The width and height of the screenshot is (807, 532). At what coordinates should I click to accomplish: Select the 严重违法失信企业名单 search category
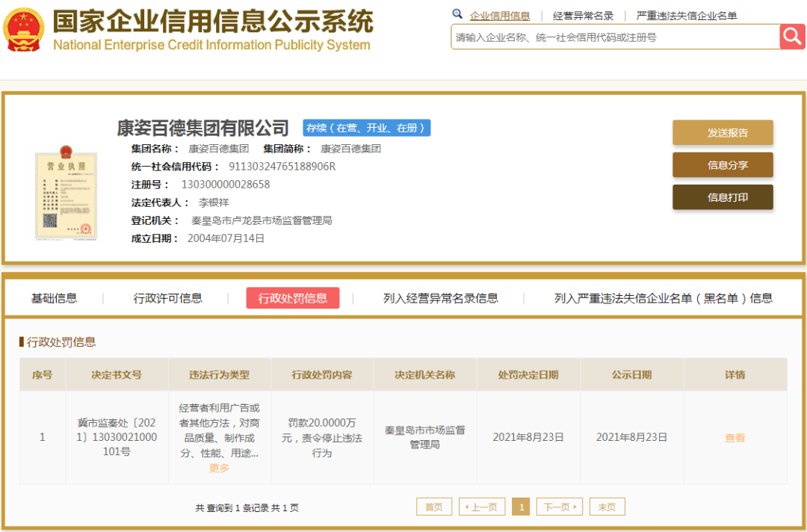[687, 16]
